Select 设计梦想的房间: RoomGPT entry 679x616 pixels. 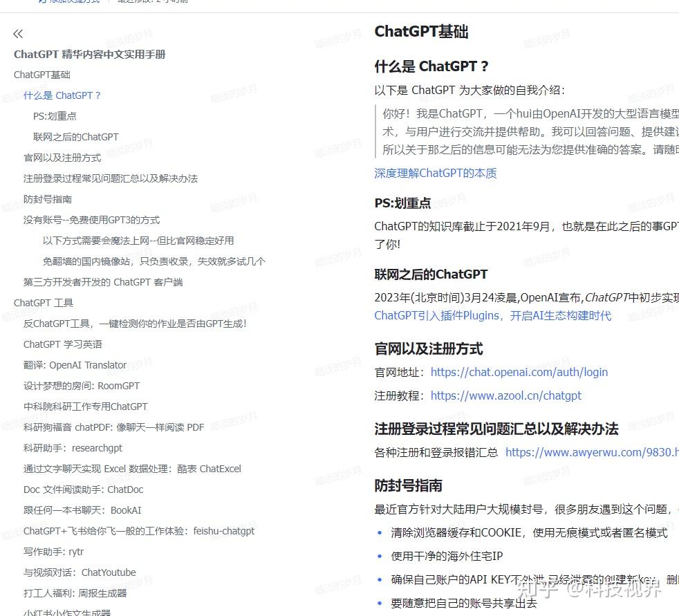point(91,385)
